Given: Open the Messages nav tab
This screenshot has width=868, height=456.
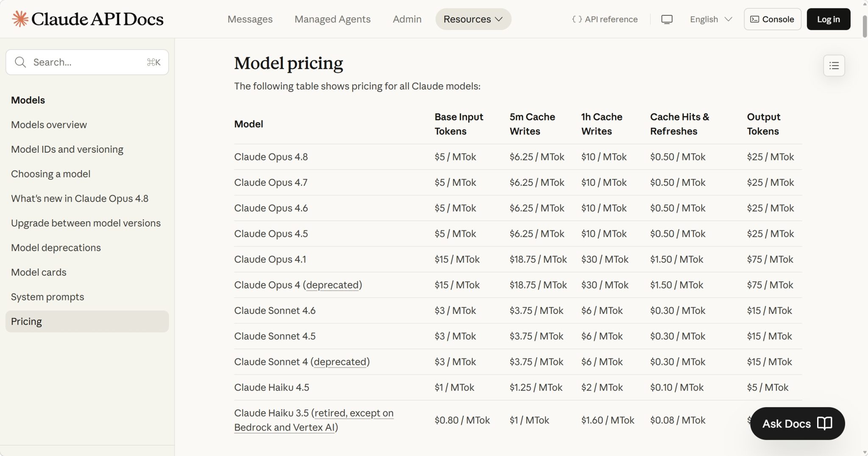Looking at the screenshot, I should (250, 19).
